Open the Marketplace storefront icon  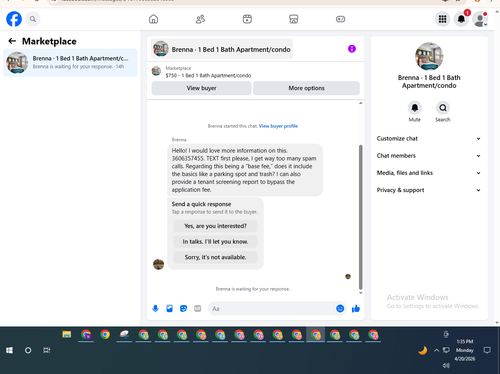(x=294, y=19)
